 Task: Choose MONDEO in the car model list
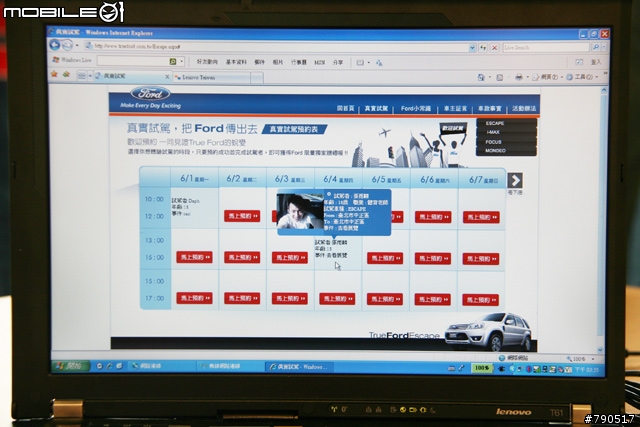(495, 151)
